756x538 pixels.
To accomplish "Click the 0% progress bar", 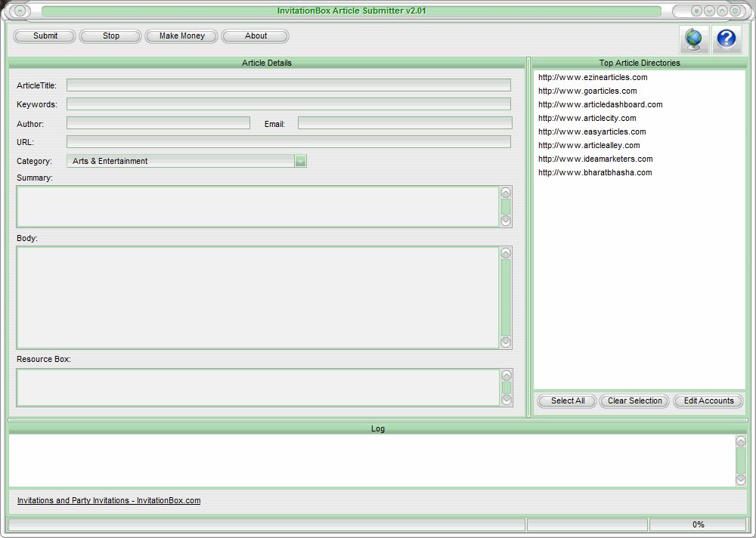I will [698, 524].
